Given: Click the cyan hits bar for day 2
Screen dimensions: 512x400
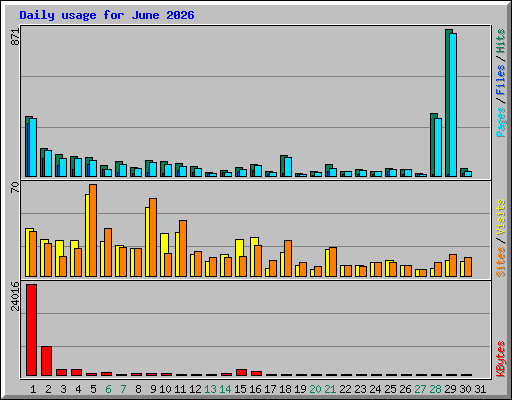Looking at the screenshot, I should coord(48,163).
